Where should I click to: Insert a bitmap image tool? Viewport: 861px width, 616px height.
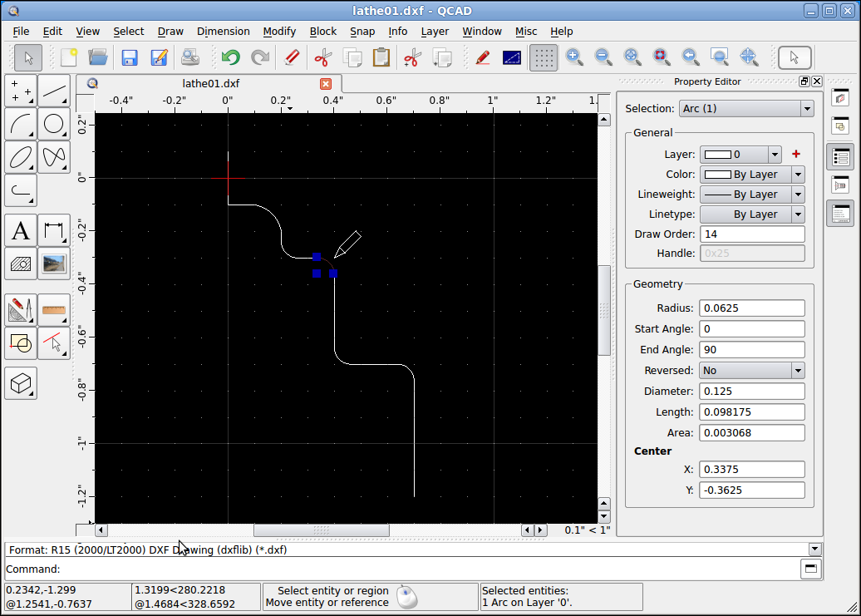coord(54,264)
